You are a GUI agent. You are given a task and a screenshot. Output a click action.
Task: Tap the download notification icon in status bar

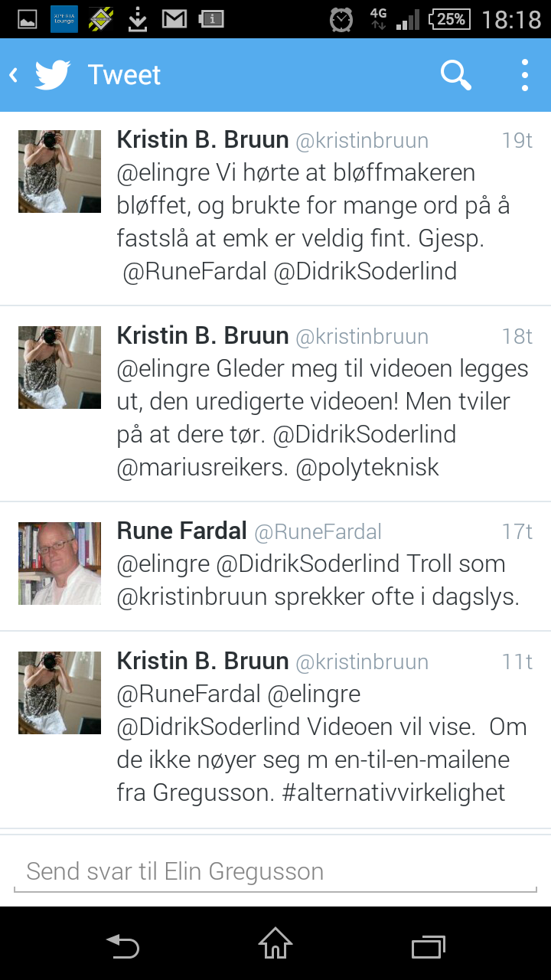point(138,19)
